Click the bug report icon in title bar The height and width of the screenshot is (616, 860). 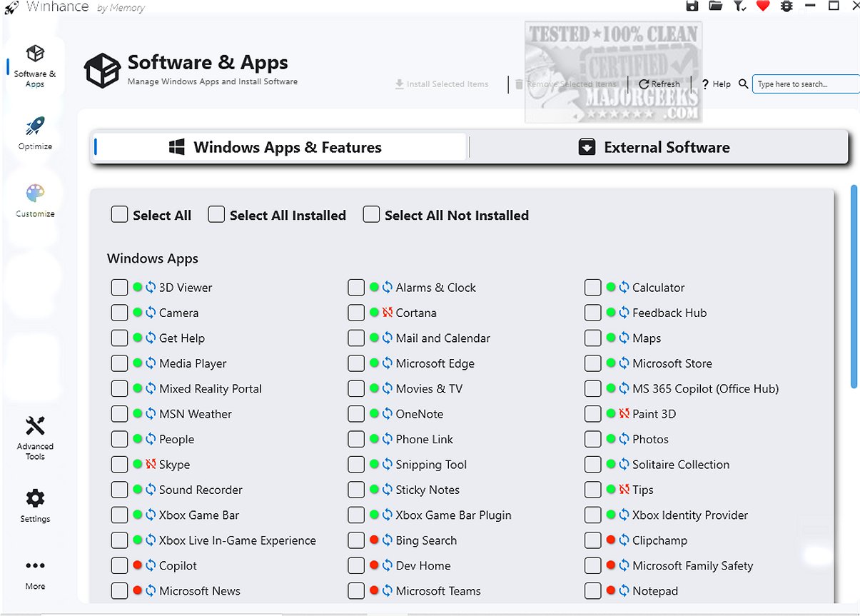point(787,6)
